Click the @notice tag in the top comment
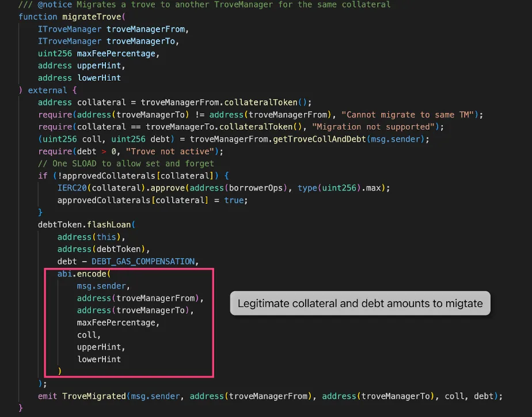 (55, 5)
